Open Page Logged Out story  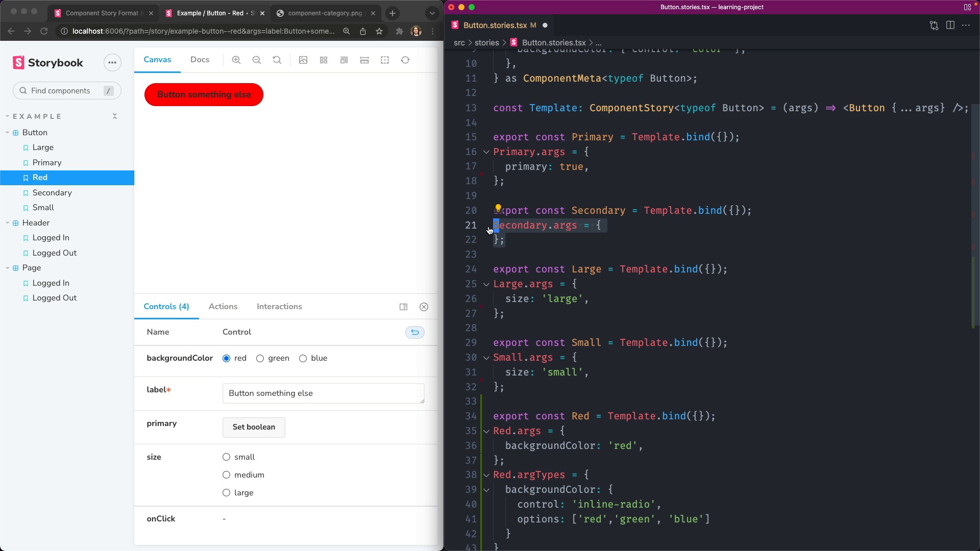pyautogui.click(x=55, y=298)
